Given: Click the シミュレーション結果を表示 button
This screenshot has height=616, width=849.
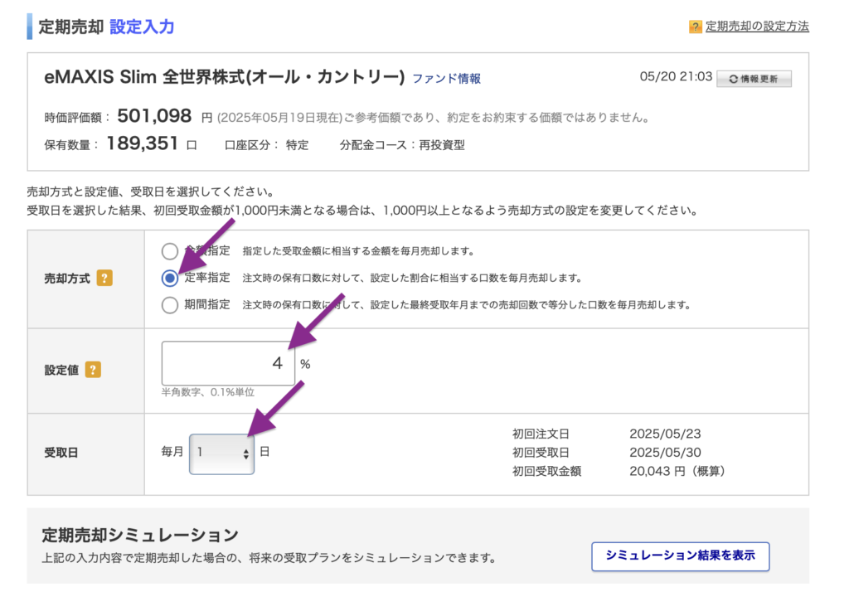Looking at the screenshot, I should (680, 556).
